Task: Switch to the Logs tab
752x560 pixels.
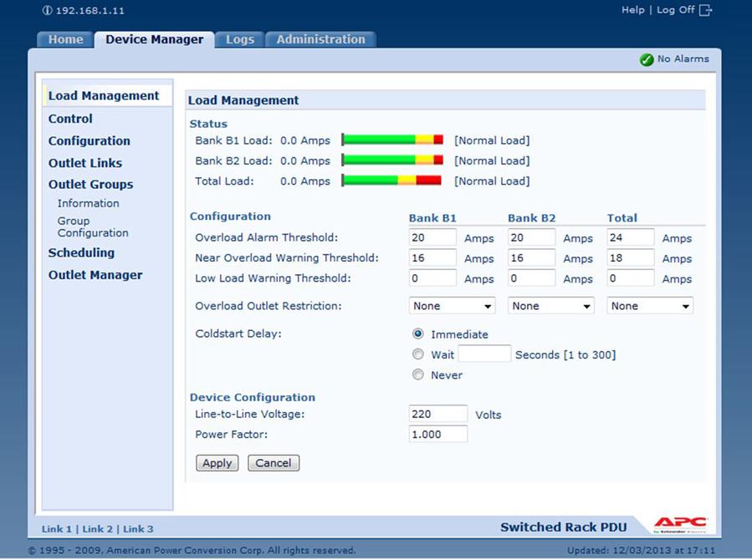Action: pos(239,39)
